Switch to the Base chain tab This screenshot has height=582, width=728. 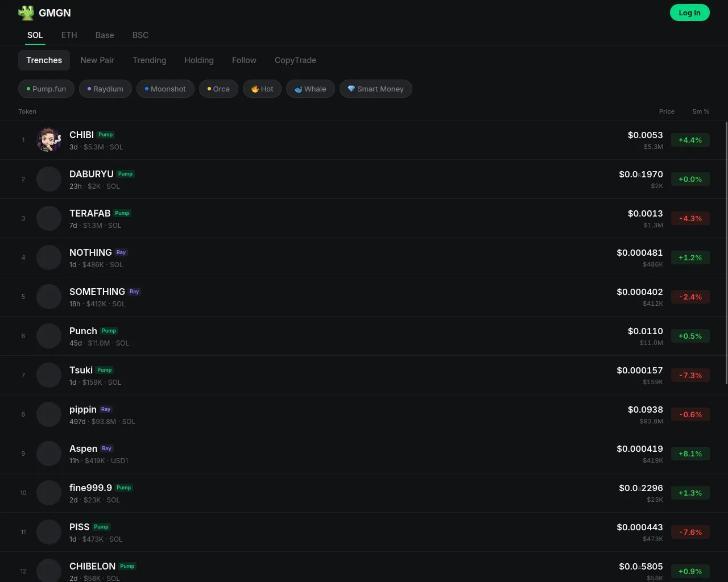coord(105,35)
